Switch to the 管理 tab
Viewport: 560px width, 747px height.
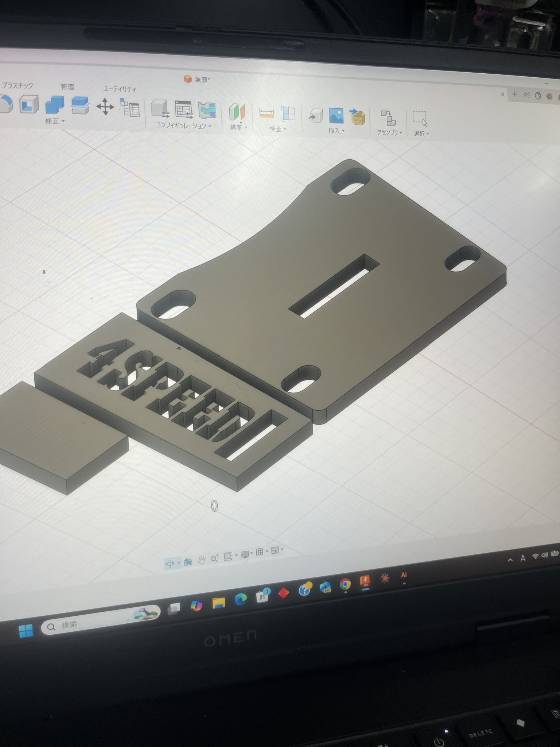(67, 87)
